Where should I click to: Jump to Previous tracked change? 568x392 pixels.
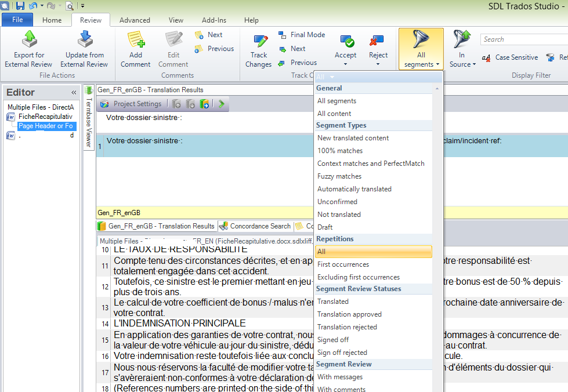click(298, 63)
